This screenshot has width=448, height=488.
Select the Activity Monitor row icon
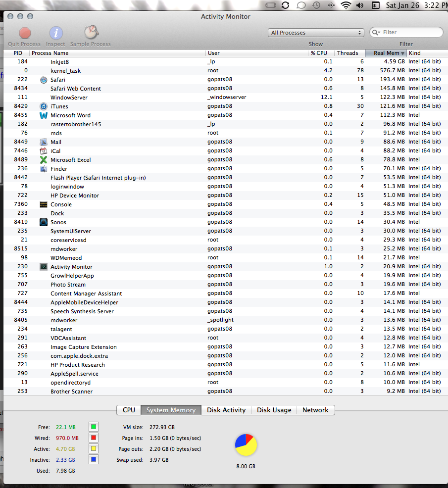click(44, 267)
